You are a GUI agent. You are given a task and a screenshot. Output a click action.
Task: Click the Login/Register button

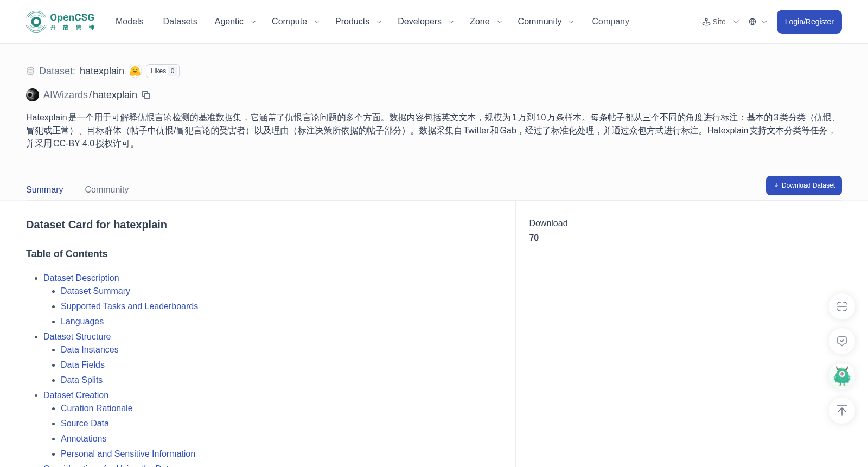coord(809,22)
